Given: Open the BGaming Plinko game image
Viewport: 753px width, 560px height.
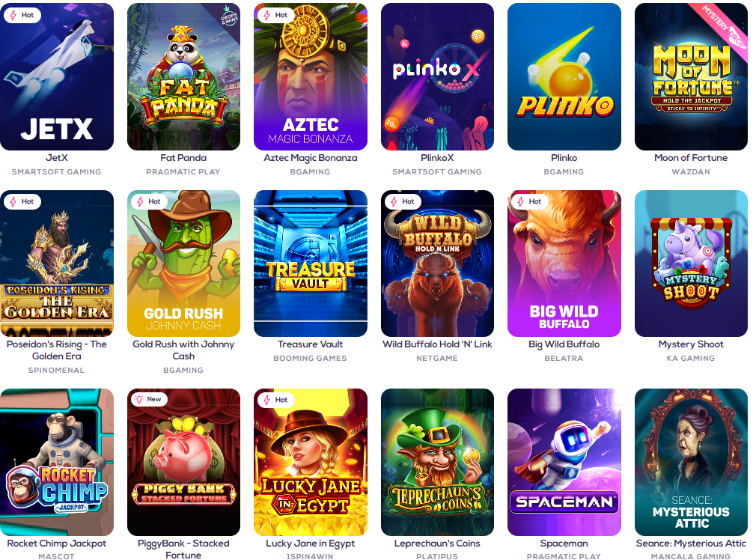Looking at the screenshot, I should click(x=564, y=77).
